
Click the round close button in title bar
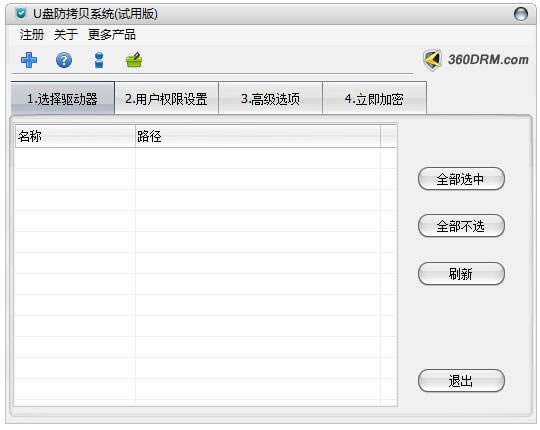(520, 14)
